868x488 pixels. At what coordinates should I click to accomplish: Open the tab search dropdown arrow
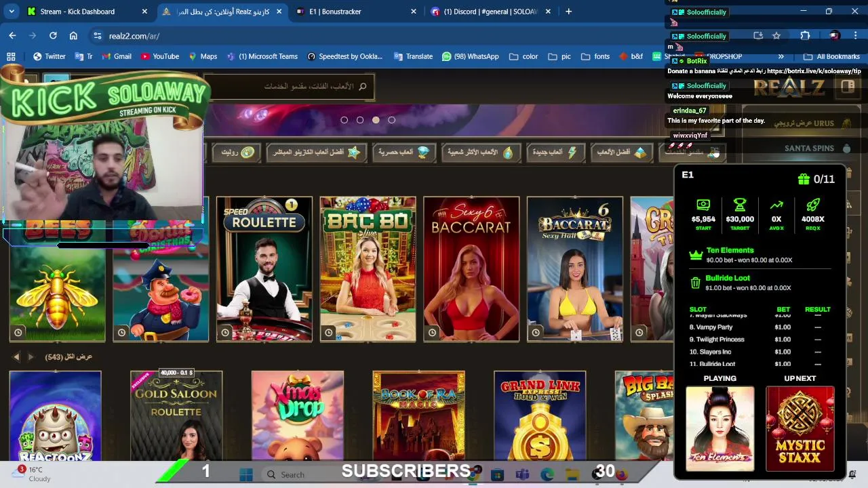pyautogui.click(x=11, y=12)
